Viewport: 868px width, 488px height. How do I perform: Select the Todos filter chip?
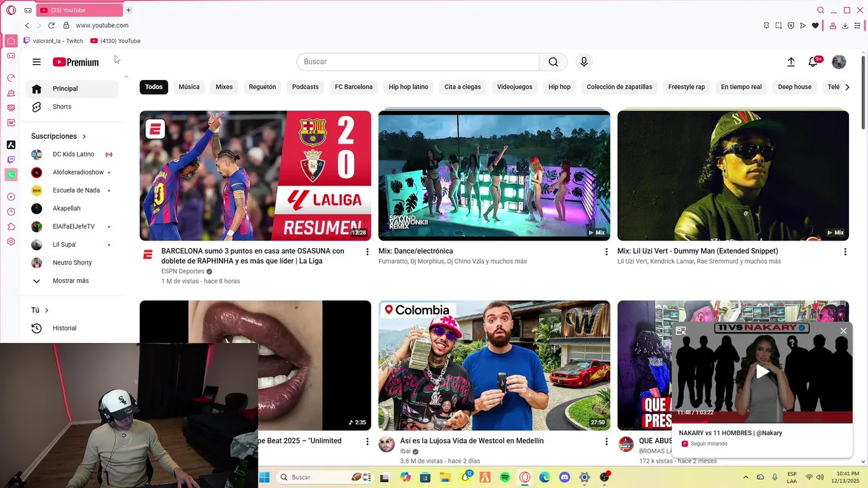(154, 87)
